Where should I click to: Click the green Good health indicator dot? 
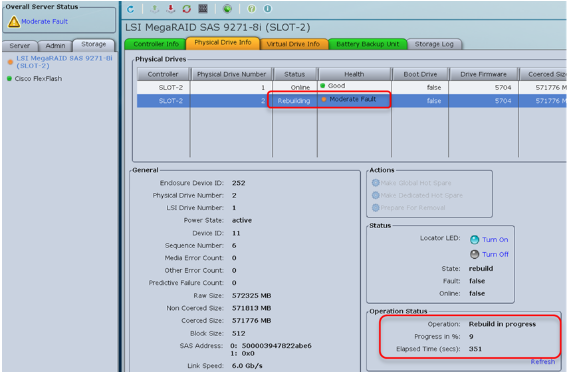point(323,86)
